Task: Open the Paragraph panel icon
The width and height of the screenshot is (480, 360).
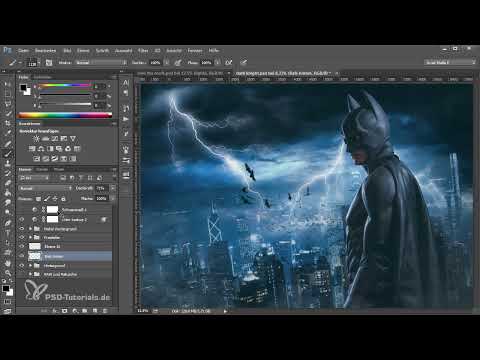Action: [x=126, y=93]
